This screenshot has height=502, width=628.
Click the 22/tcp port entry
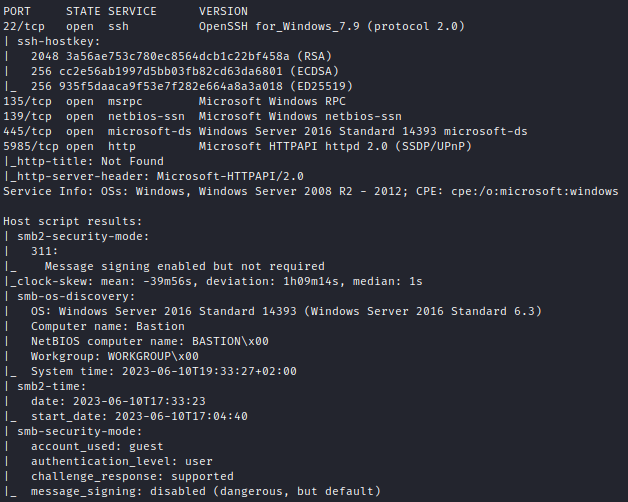pyautogui.click(x=24, y=25)
